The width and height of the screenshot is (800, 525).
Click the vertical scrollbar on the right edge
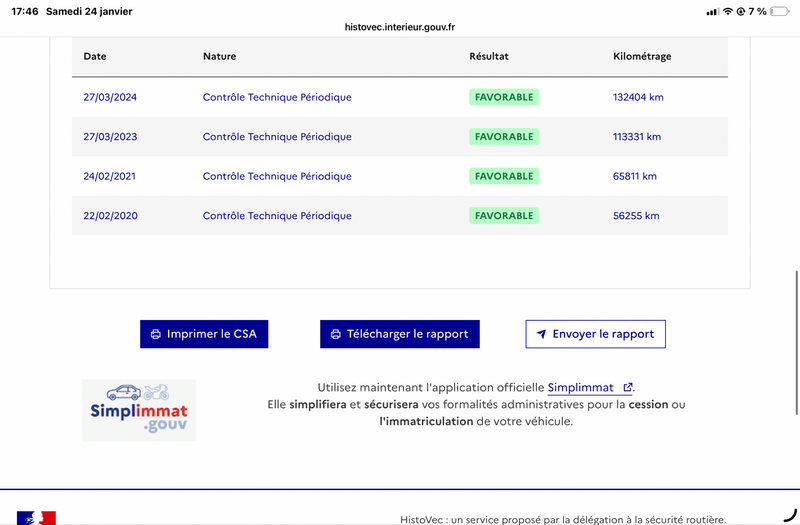point(796,350)
